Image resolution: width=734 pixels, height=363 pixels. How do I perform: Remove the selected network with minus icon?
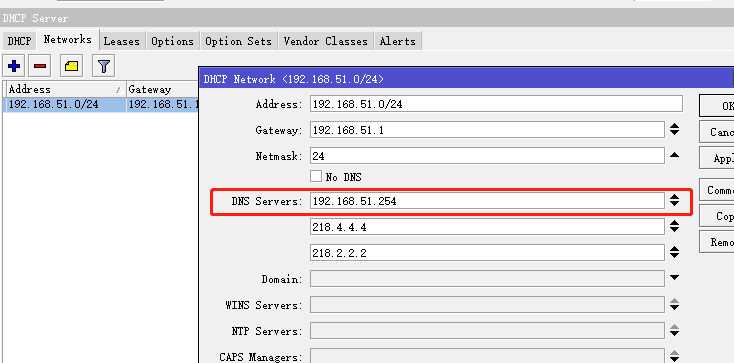[x=40, y=66]
